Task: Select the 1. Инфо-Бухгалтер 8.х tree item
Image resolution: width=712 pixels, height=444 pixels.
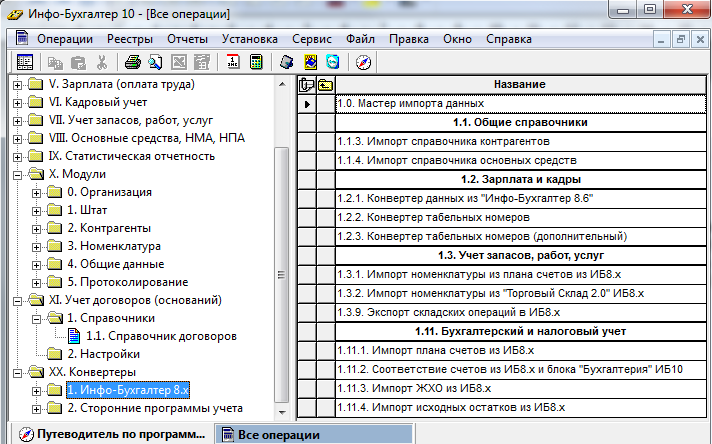Action: tap(128, 390)
